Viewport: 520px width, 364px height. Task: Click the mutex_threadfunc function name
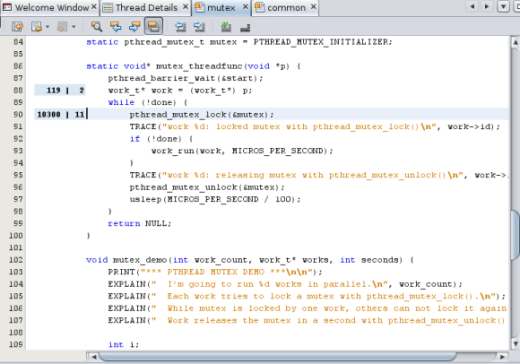[x=199, y=66]
